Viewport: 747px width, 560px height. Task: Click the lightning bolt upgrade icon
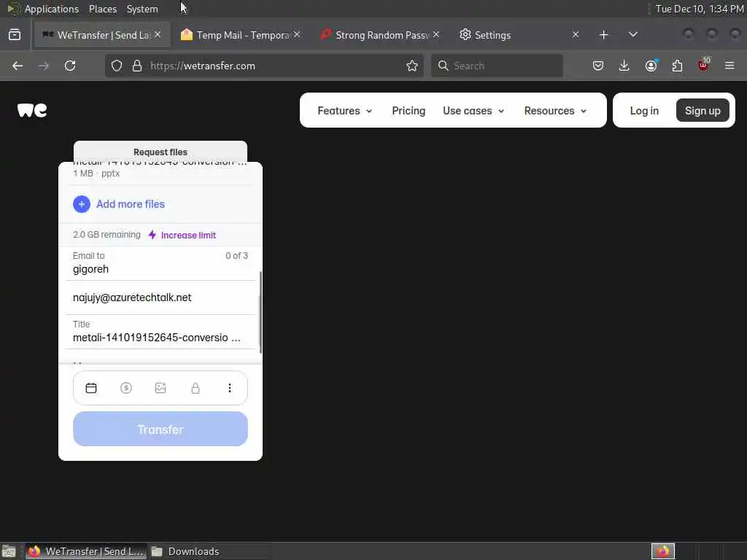click(x=152, y=235)
